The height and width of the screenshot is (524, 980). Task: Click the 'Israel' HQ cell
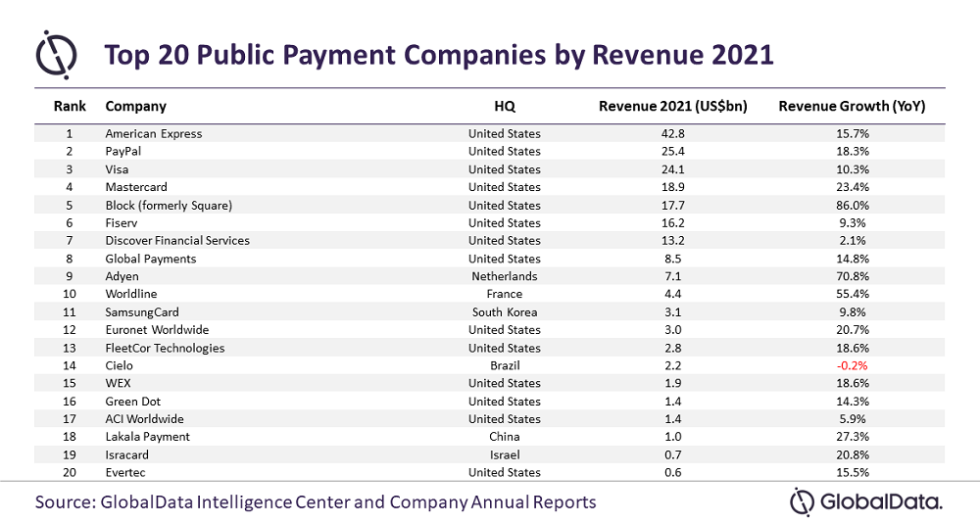(505, 454)
